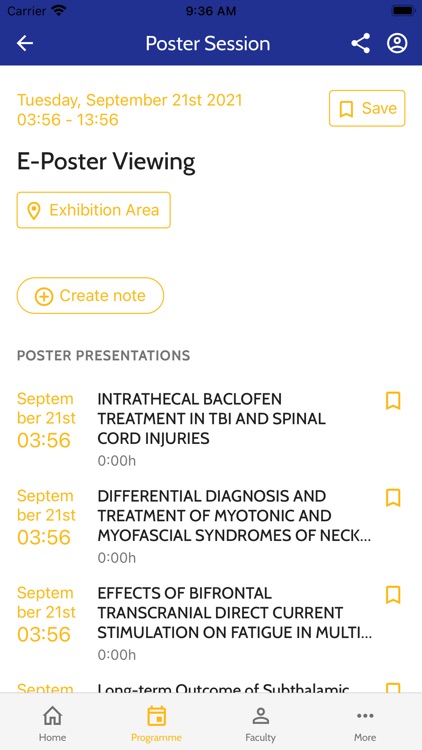Share the Poster Session

tap(360, 44)
